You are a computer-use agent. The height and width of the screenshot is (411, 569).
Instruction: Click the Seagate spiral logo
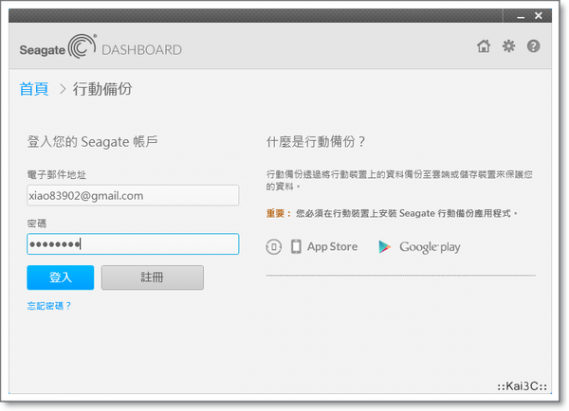coord(83,46)
